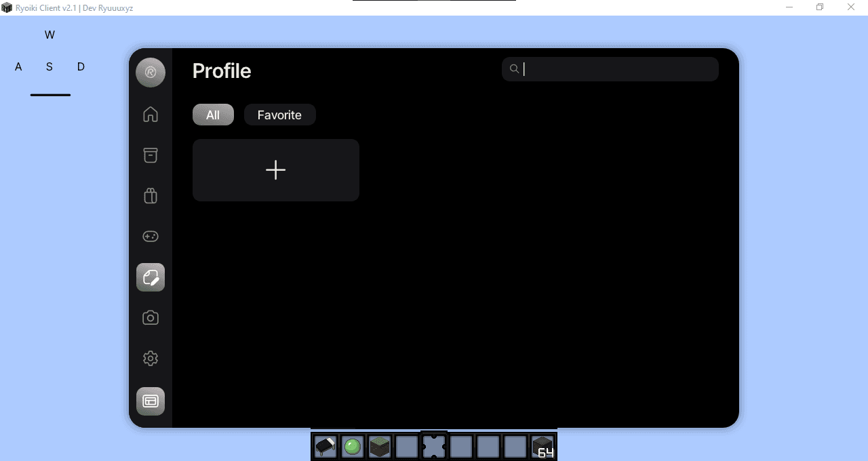
Task: Select the All filter tab
Action: (x=213, y=115)
